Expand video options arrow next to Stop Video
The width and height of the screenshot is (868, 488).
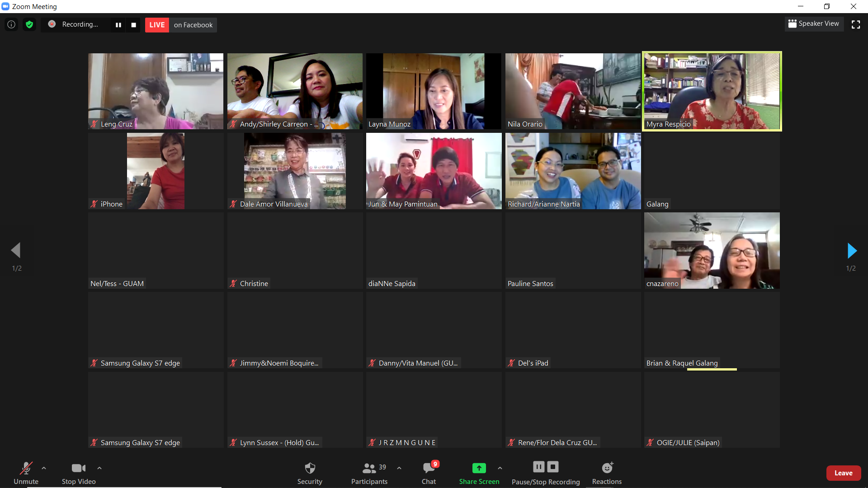pos(99,468)
